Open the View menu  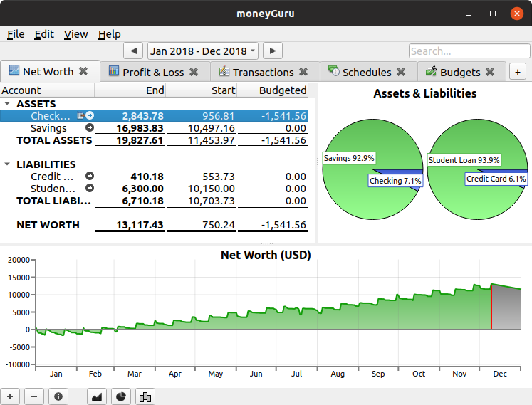click(75, 34)
